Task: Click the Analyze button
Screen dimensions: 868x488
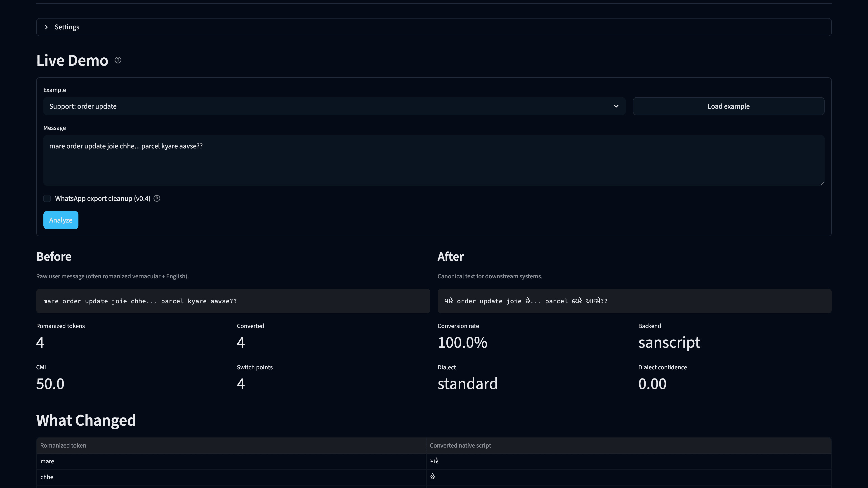Action: (61, 220)
